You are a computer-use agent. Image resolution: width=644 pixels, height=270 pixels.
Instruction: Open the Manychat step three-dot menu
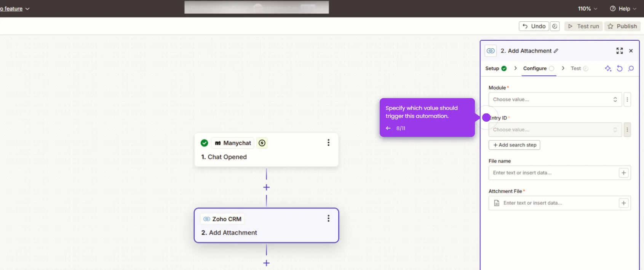point(328,143)
